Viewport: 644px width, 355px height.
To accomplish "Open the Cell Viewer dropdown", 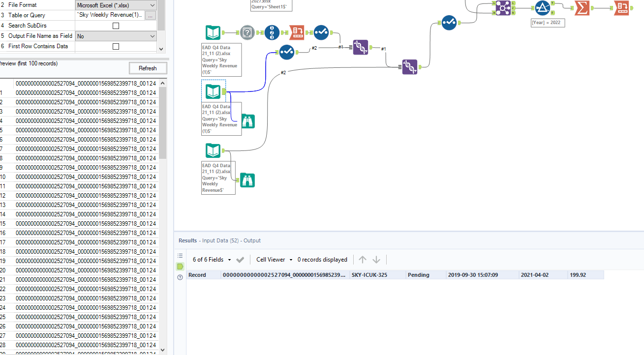I will (274, 259).
